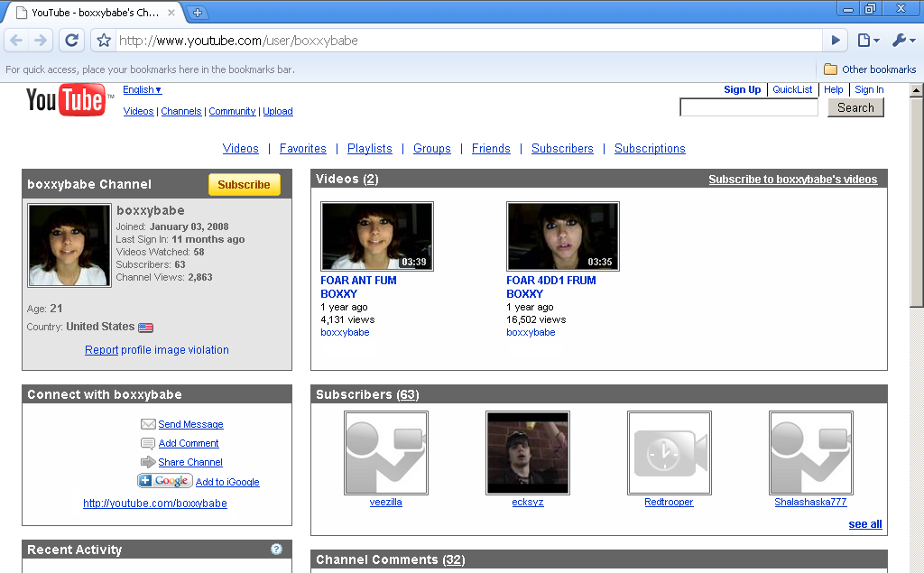The height and width of the screenshot is (573, 924).
Task: Click the envelope icon next to Send Message
Action: [x=148, y=424]
